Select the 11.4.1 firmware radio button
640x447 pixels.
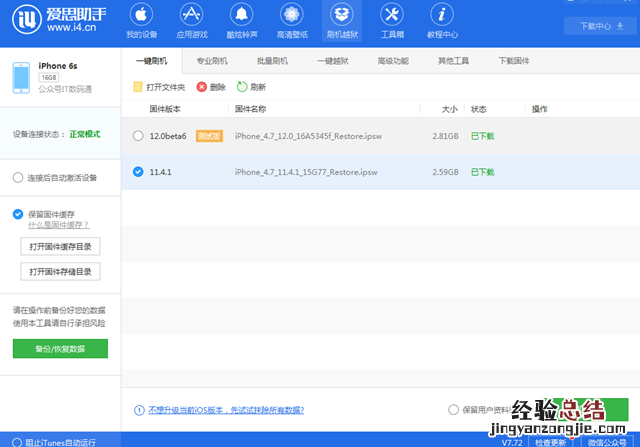pos(138,172)
